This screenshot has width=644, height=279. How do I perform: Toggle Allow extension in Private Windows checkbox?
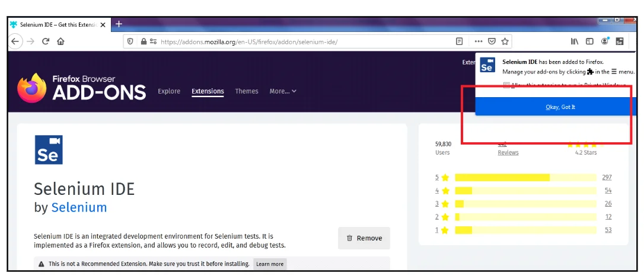tap(507, 85)
